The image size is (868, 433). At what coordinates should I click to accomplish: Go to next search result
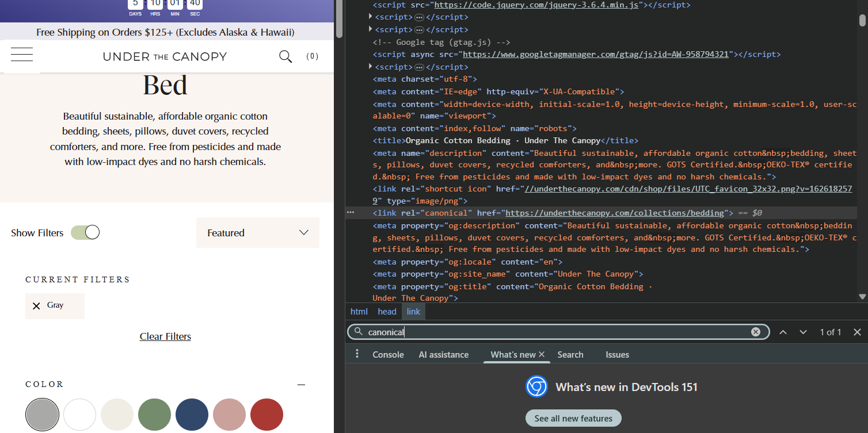803,332
